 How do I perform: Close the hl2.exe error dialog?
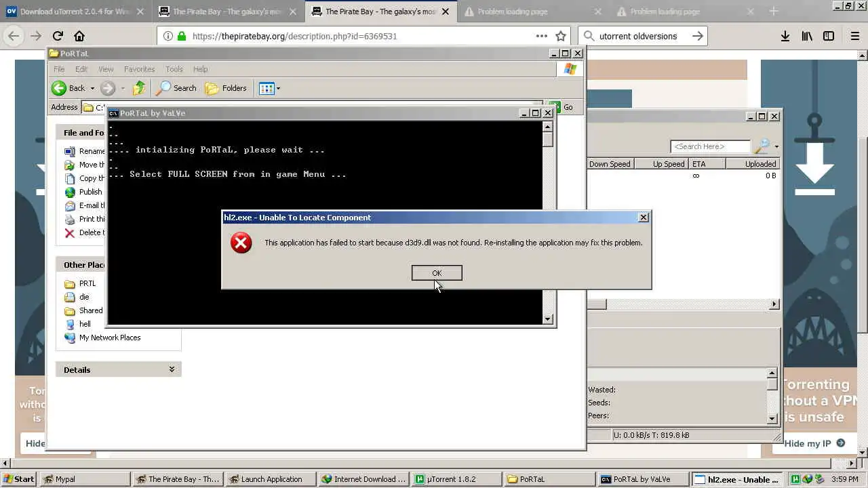(x=644, y=218)
